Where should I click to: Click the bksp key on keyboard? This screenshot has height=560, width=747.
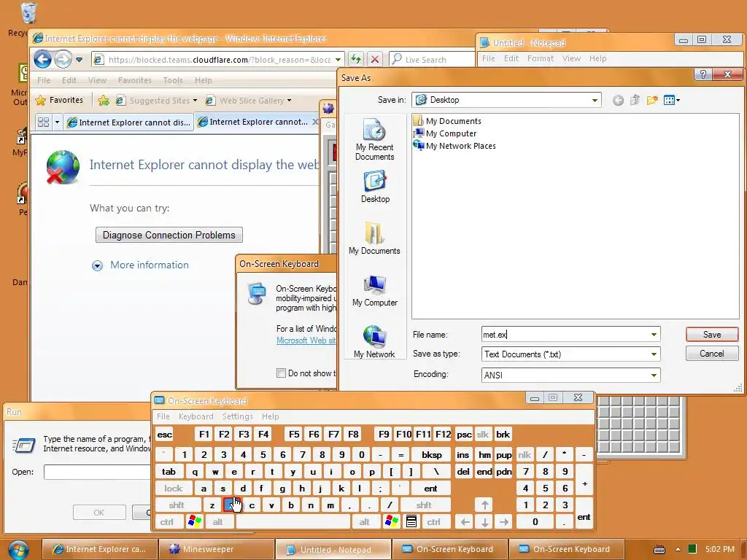click(431, 455)
